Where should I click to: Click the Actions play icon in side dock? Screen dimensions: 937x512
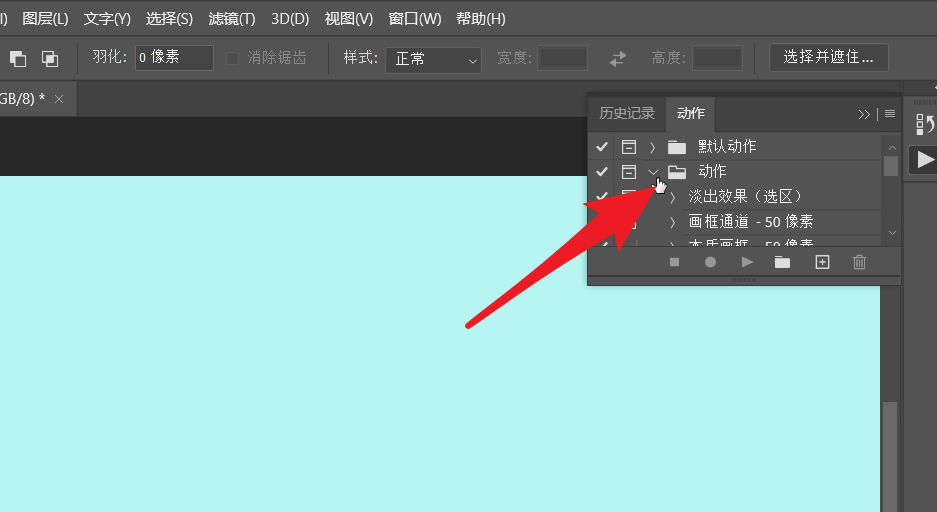click(924, 160)
